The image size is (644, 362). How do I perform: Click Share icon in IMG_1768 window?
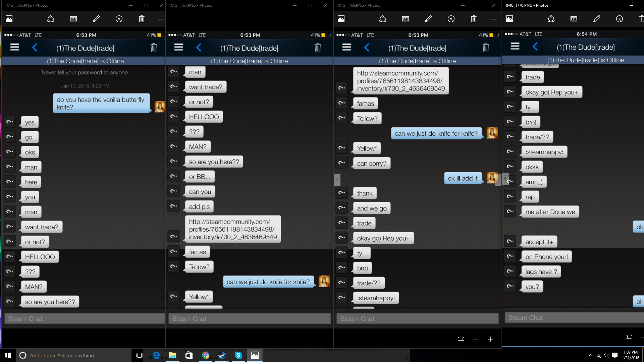(383, 19)
